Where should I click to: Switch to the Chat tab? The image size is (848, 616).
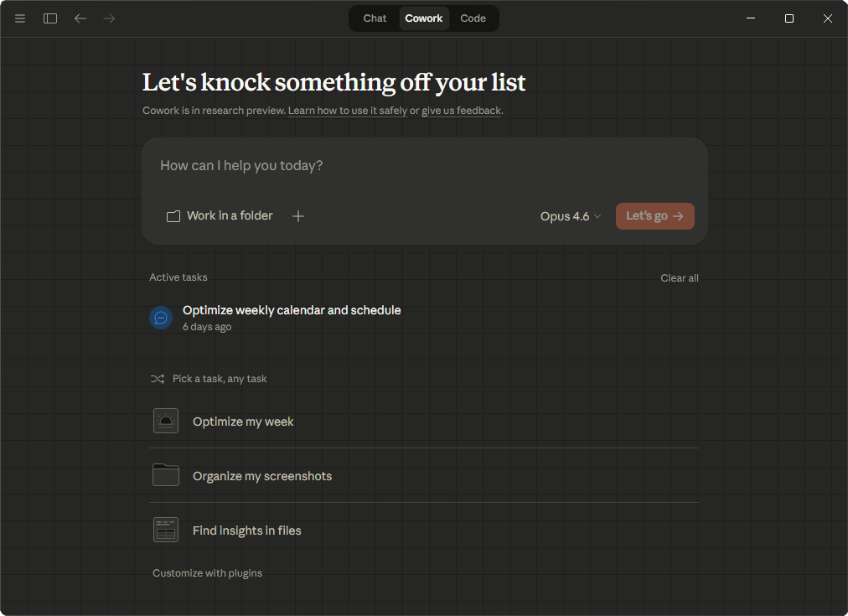(x=374, y=18)
